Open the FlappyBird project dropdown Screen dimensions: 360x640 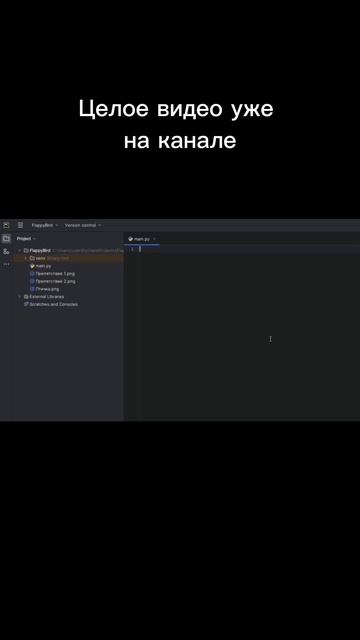click(45, 225)
